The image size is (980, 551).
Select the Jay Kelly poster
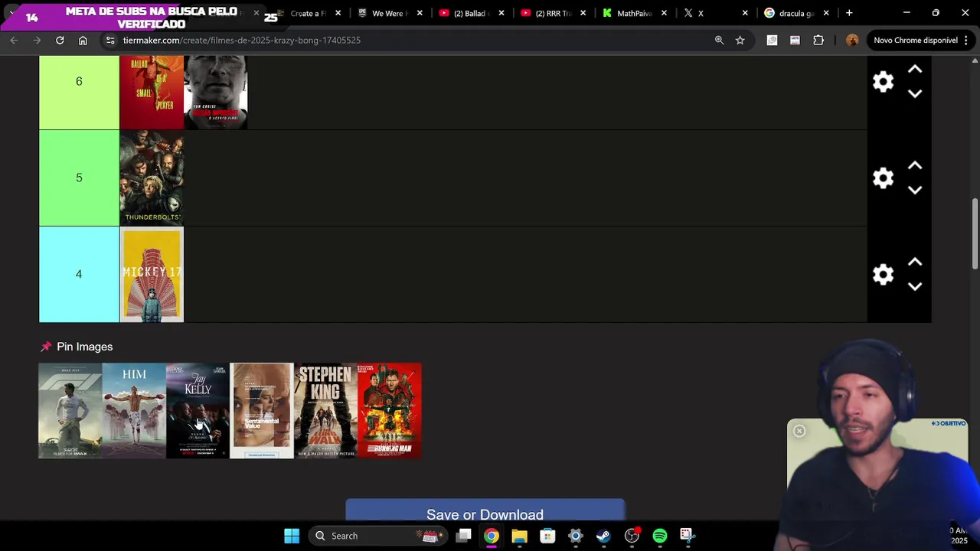coord(198,410)
